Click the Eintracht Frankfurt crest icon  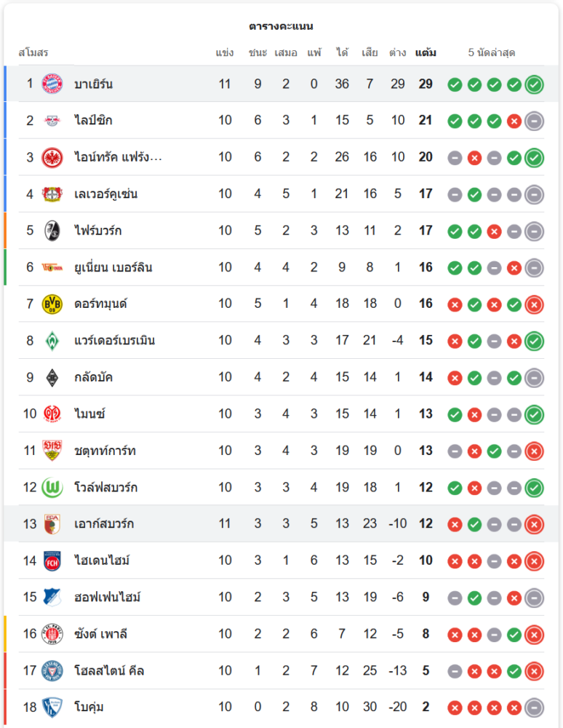(52, 157)
